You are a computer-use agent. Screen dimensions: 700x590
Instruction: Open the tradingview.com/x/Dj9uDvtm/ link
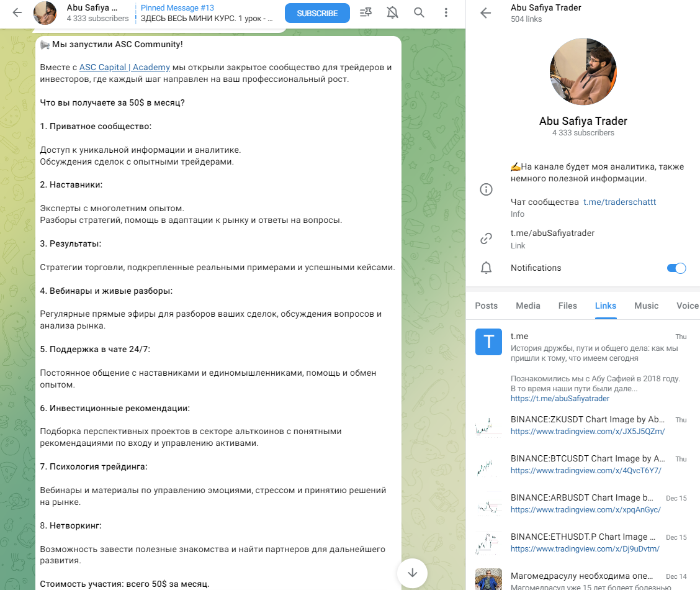[x=585, y=549]
